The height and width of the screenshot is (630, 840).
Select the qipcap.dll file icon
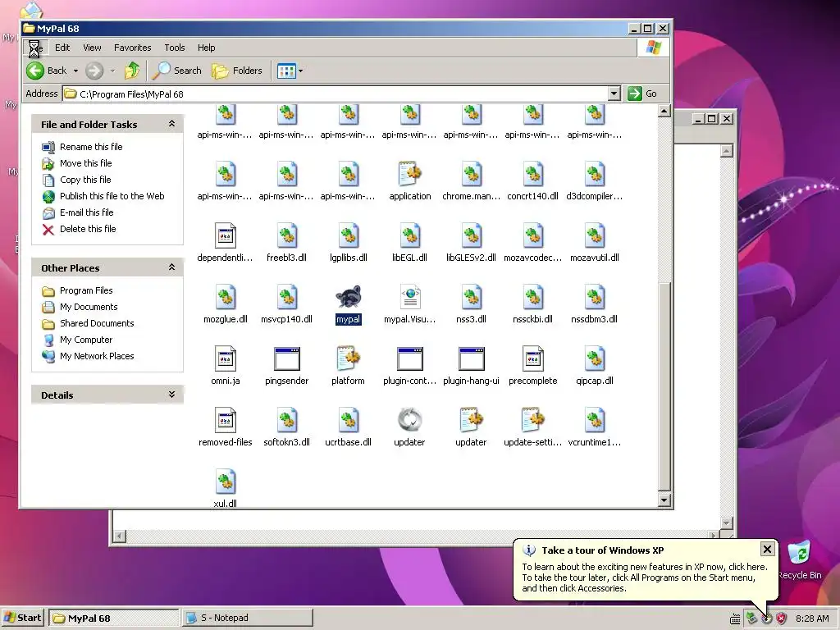coord(595,358)
